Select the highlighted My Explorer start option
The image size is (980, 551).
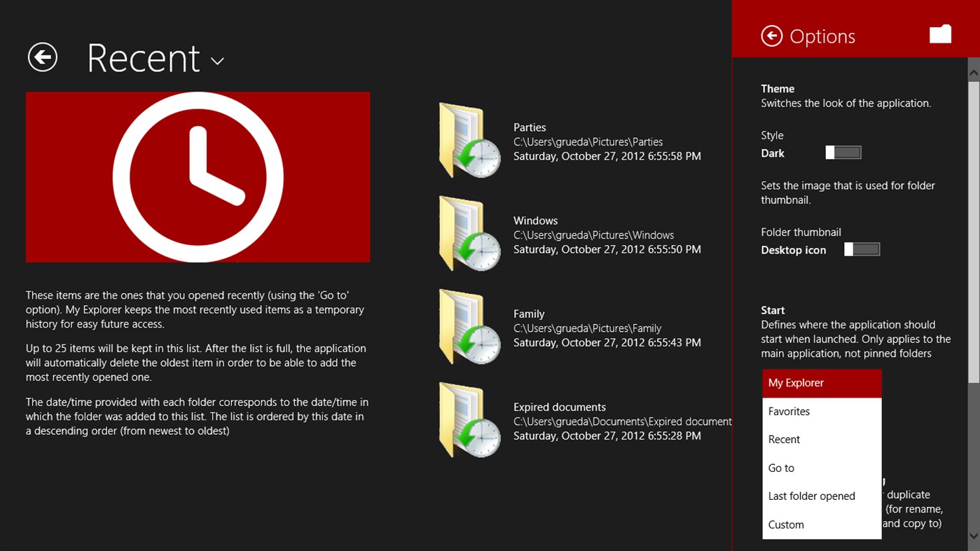pyautogui.click(x=796, y=382)
